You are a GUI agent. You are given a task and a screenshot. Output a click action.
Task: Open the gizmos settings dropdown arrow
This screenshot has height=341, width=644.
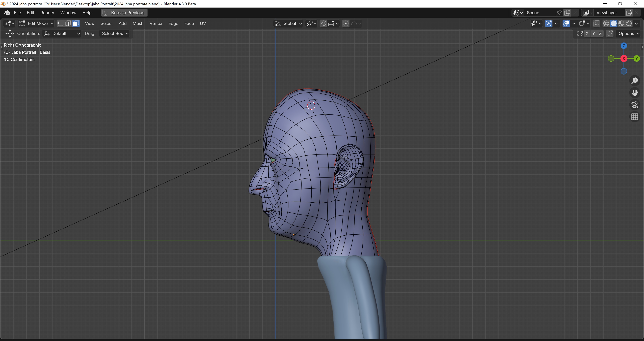point(556,23)
